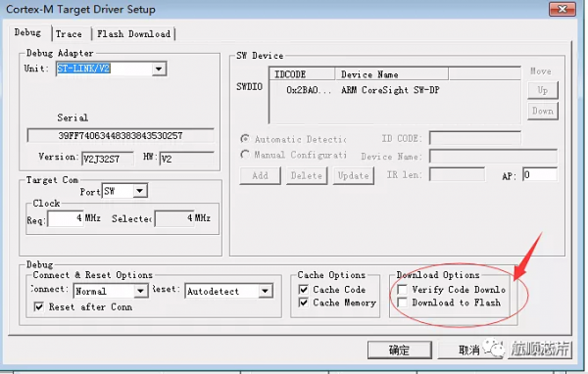The width and height of the screenshot is (588, 374).
Task: Select Manual Configuration radio button
Action: 245,155
